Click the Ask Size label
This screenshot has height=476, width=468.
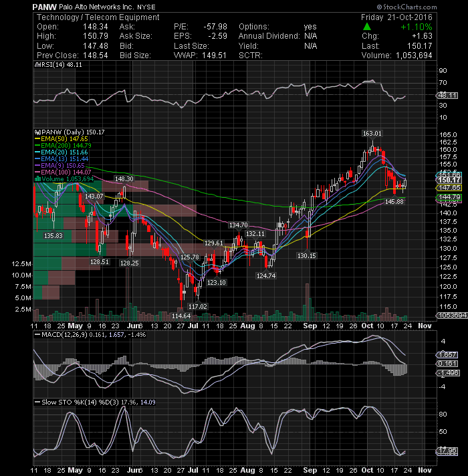pyautogui.click(x=136, y=36)
